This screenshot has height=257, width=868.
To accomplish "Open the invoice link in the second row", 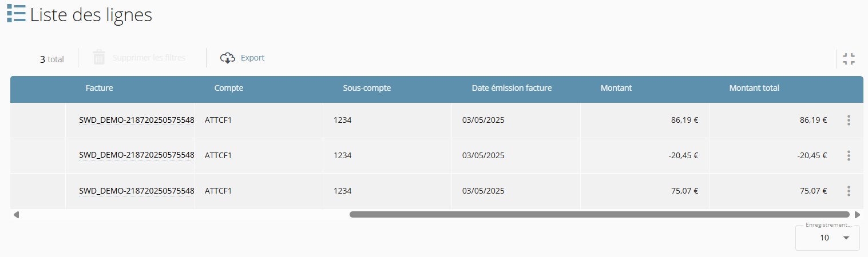I will pos(136,155).
